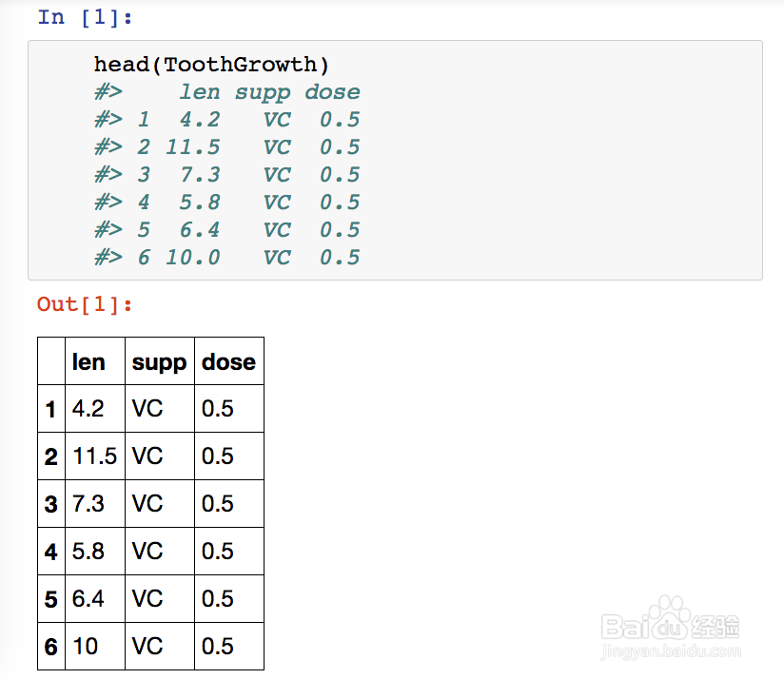
Task: Click the In [1] prompt label
Action: [x=85, y=17]
